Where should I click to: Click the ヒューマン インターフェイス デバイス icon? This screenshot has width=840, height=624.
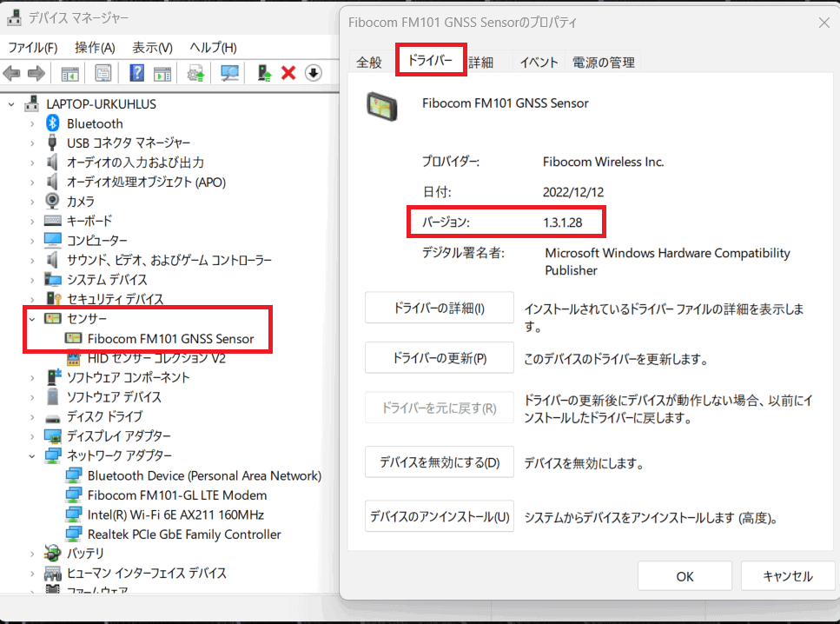52,573
